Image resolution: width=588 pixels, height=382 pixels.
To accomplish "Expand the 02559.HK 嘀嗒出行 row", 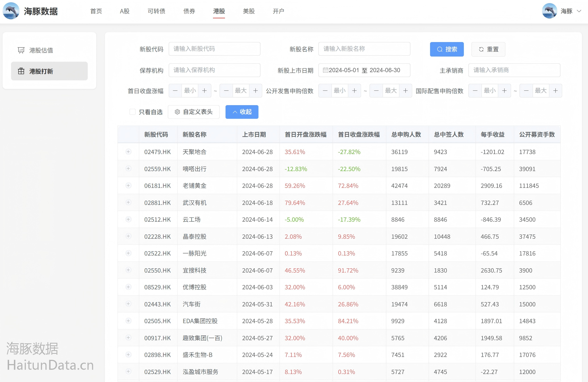I will 128,169.
